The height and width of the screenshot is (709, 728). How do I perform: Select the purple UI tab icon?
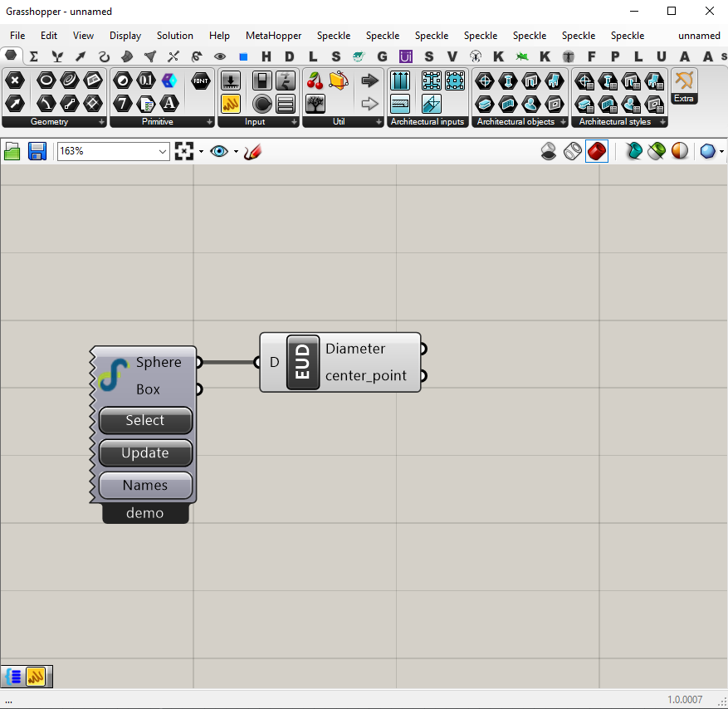click(405, 56)
